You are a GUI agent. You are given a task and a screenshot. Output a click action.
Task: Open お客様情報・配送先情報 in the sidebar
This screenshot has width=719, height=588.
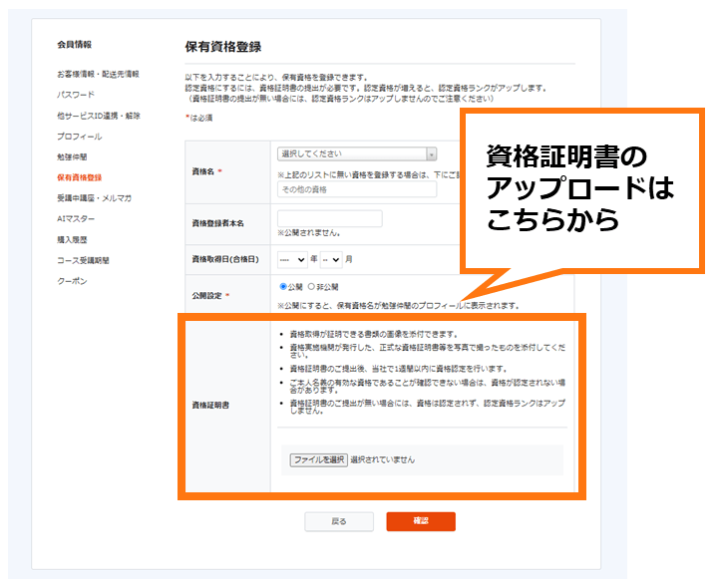tap(98, 74)
